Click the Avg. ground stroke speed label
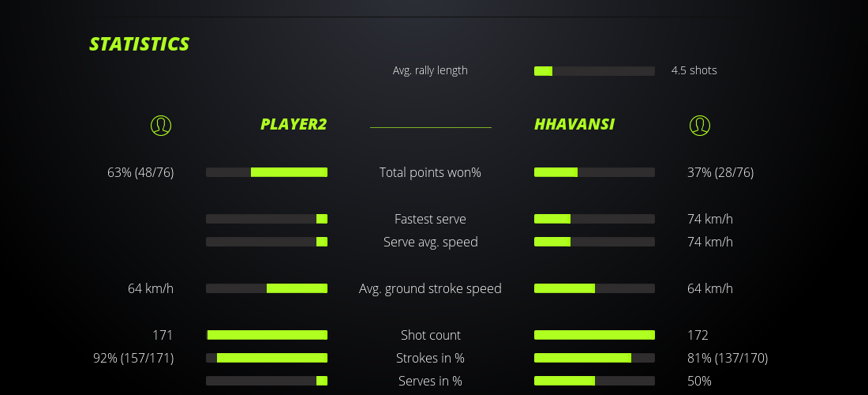 430,288
